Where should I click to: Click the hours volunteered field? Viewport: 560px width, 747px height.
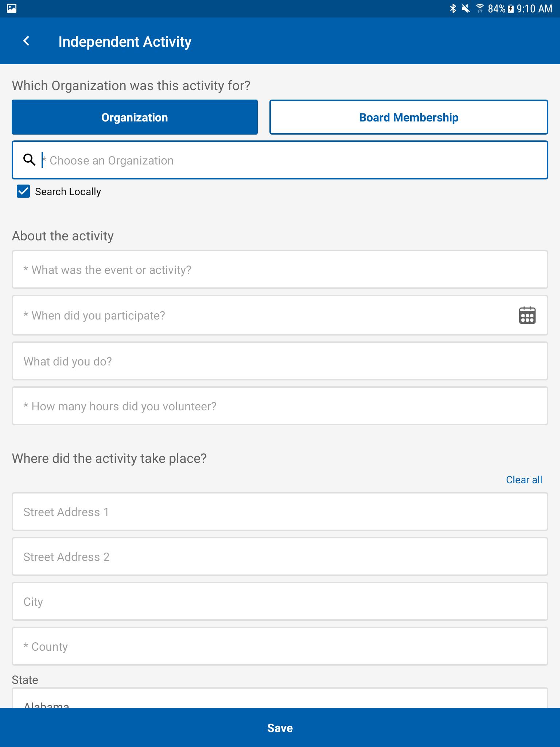280,406
